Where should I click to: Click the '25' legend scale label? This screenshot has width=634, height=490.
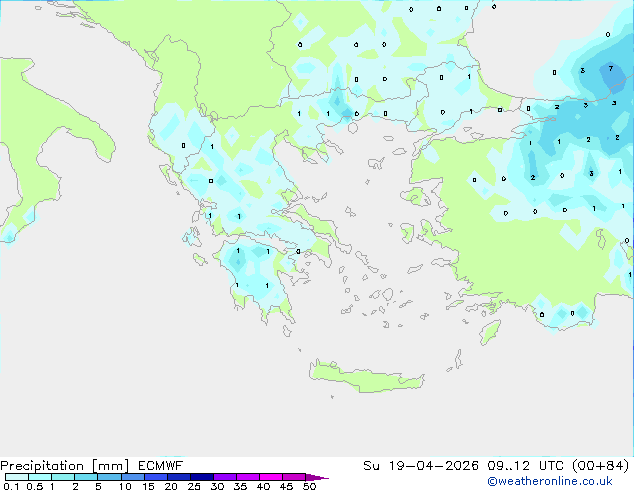point(194,486)
